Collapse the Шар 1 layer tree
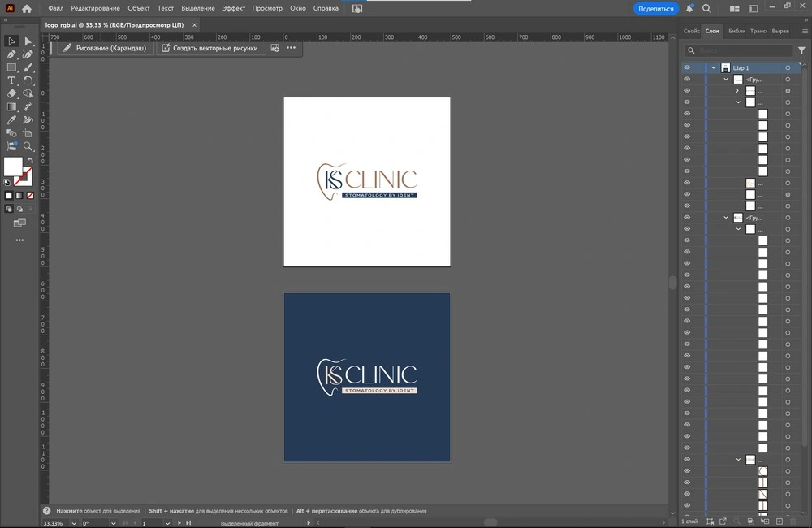The height and width of the screenshot is (528, 812). [x=714, y=68]
